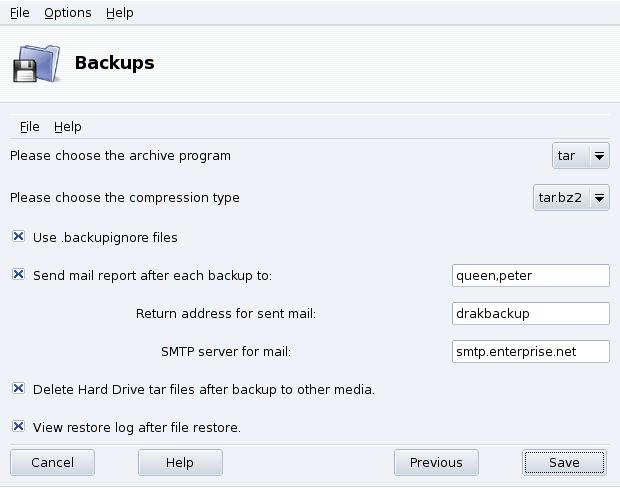
Task: Disable Send mail report after each backup
Action: pyautogui.click(x=18, y=274)
